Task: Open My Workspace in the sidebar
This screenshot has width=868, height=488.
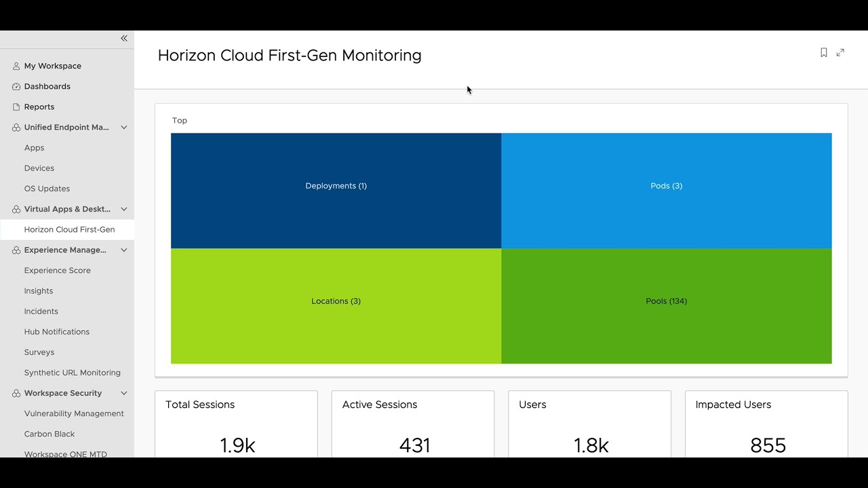Action: tap(53, 66)
